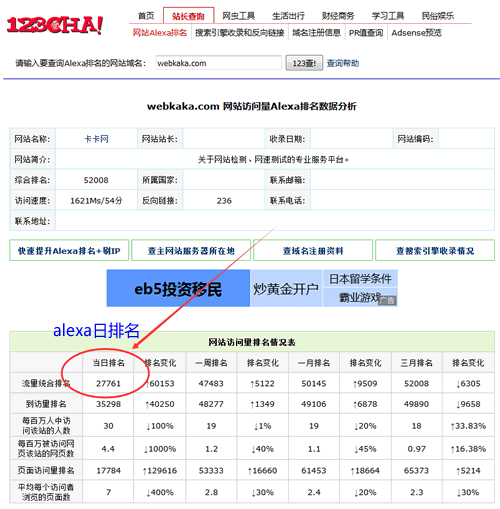Open the 生活出行 tab

(288, 16)
